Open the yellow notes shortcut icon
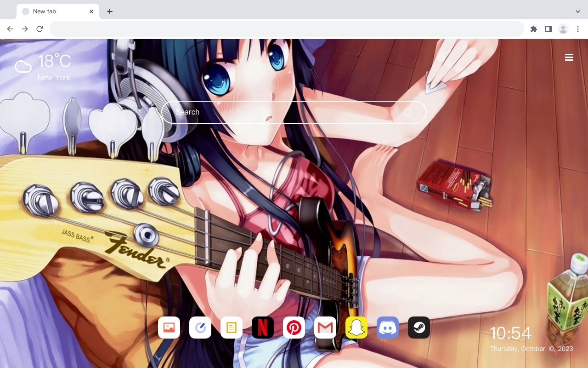The width and height of the screenshot is (588, 368). tap(232, 328)
